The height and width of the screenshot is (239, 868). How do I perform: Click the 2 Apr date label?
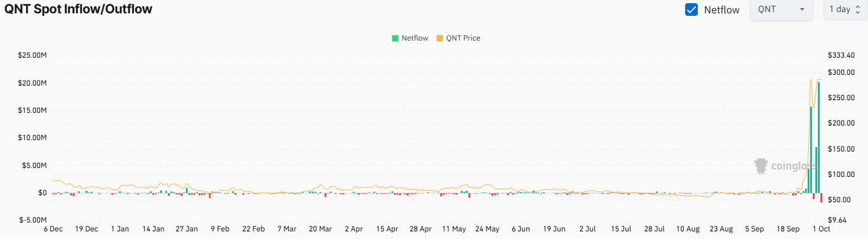tap(354, 229)
